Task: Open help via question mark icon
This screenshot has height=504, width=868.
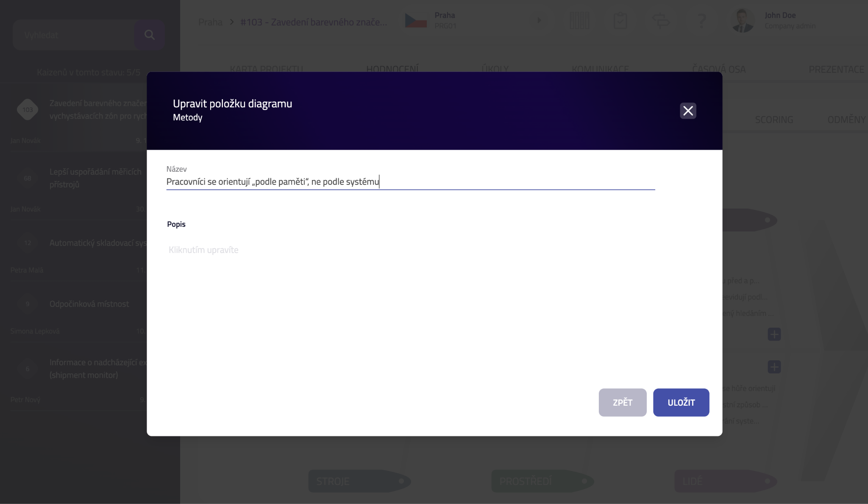Action: (x=701, y=20)
